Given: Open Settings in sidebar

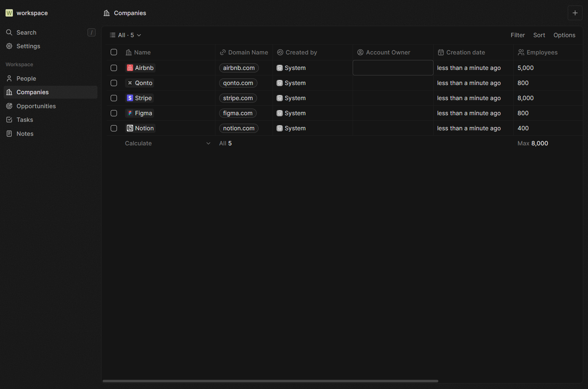Looking at the screenshot, I should [50, 46].
